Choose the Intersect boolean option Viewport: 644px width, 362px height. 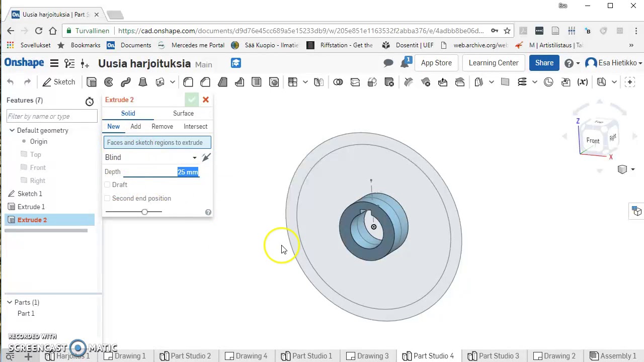[x=195, y=126]
